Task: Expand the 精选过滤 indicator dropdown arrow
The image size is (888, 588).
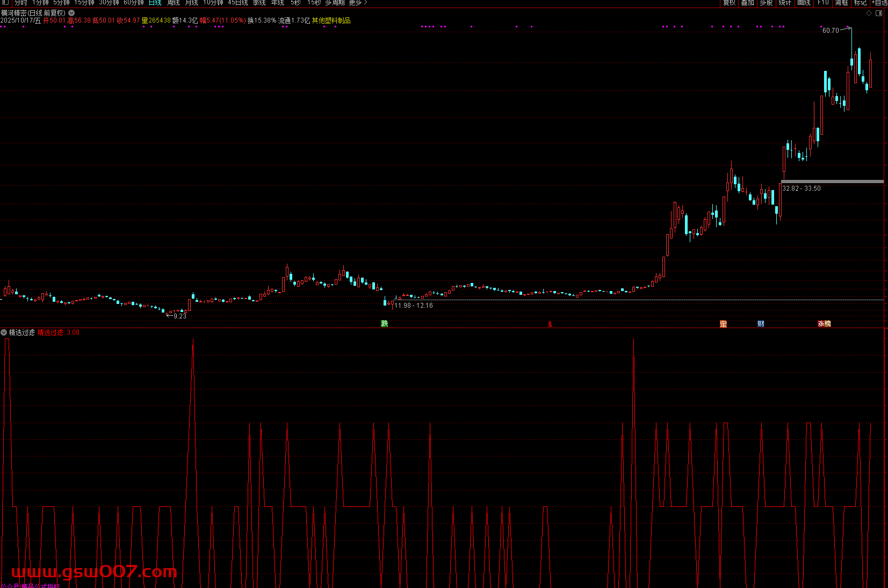Action: [x=4, y=332]
